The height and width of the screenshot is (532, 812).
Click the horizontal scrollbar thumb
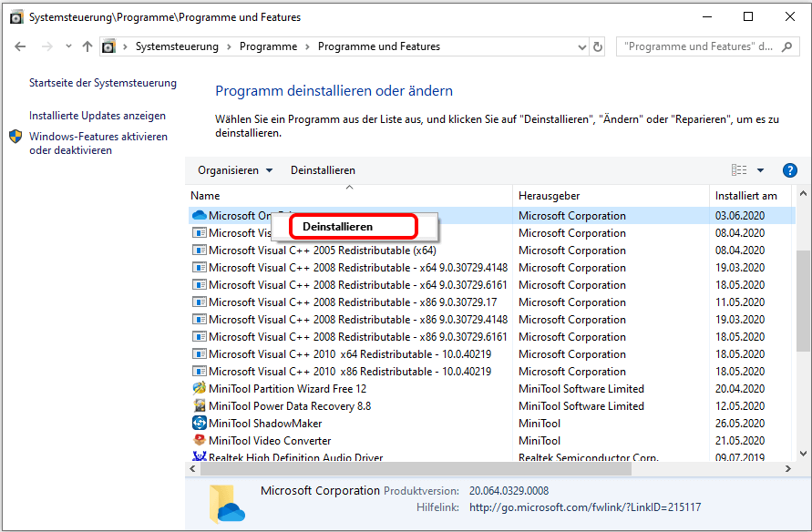(416, 469)
